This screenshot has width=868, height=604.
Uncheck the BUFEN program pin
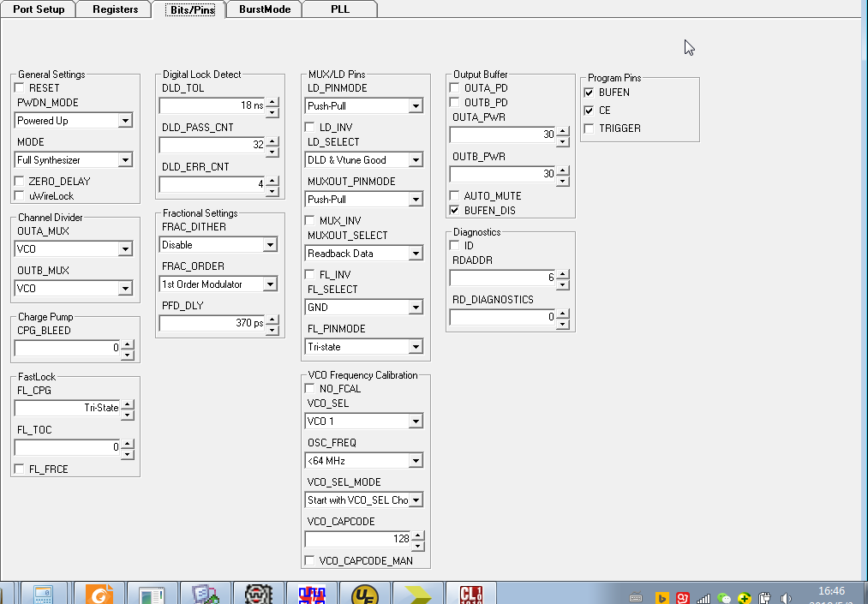pyautogui.click(x=589, y=93)
